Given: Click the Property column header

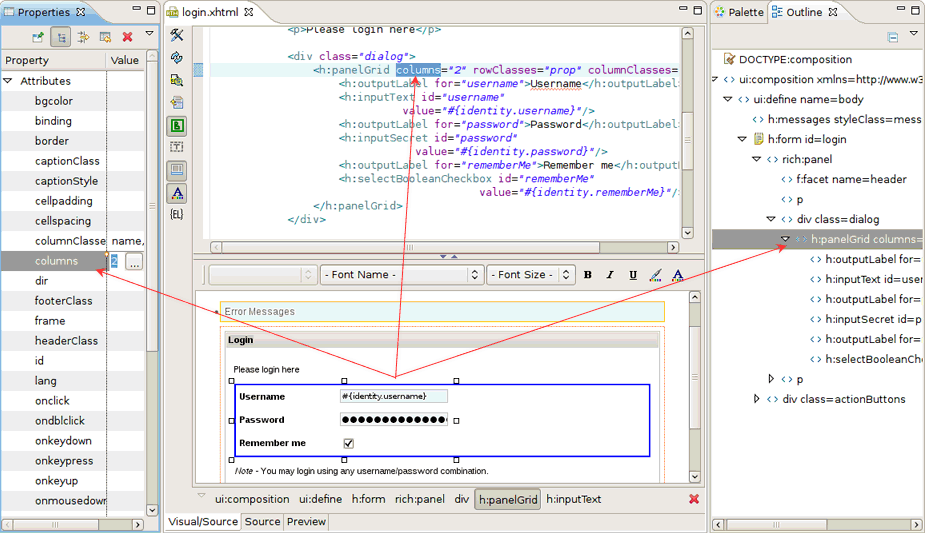Looking at the screenshot, I should coord(53,60).
